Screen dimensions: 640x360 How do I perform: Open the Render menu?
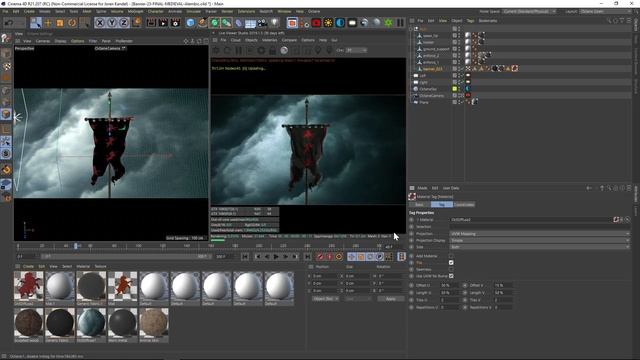[x=227, y=11]
